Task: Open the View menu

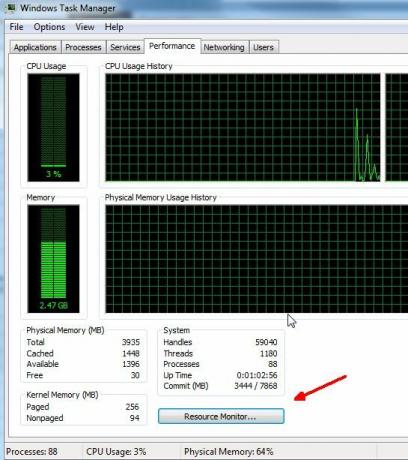Action: [x=85, y=27]
